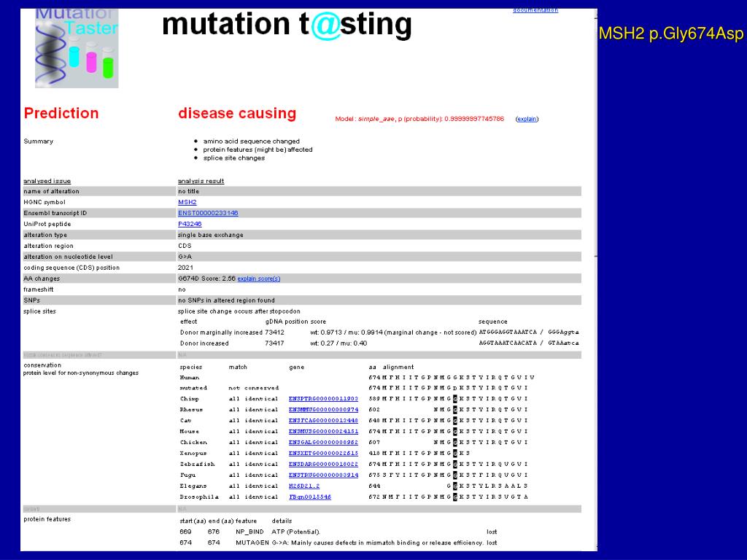Screen dimensions: 747x560
Task: Select the 'splice site changes' summary bullet
Action: (x=234, y=158)
